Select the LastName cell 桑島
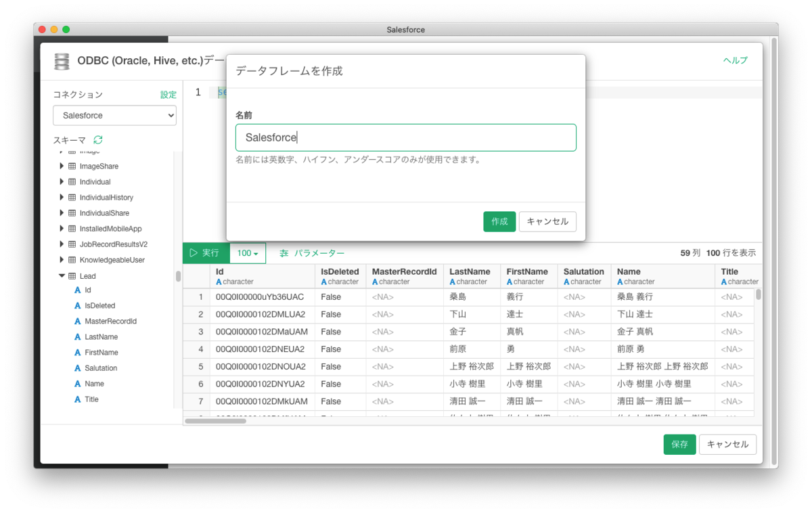 pos(472,297)
